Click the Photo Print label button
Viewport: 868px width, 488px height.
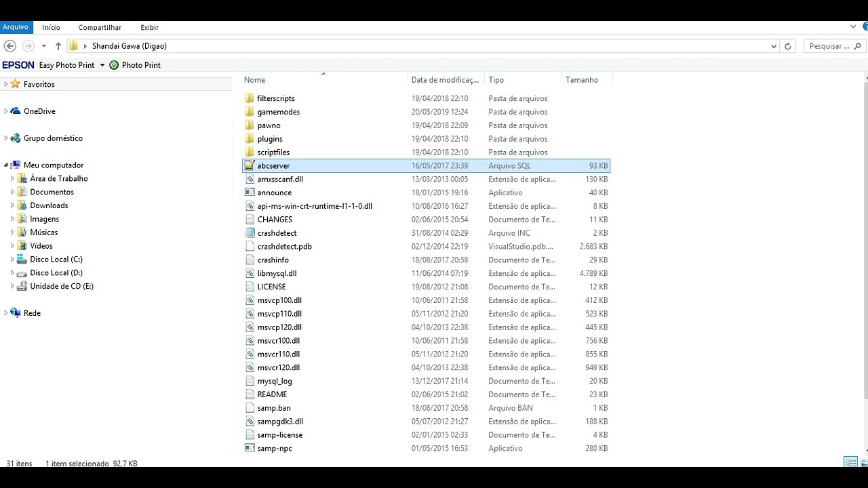pos(141,65)
